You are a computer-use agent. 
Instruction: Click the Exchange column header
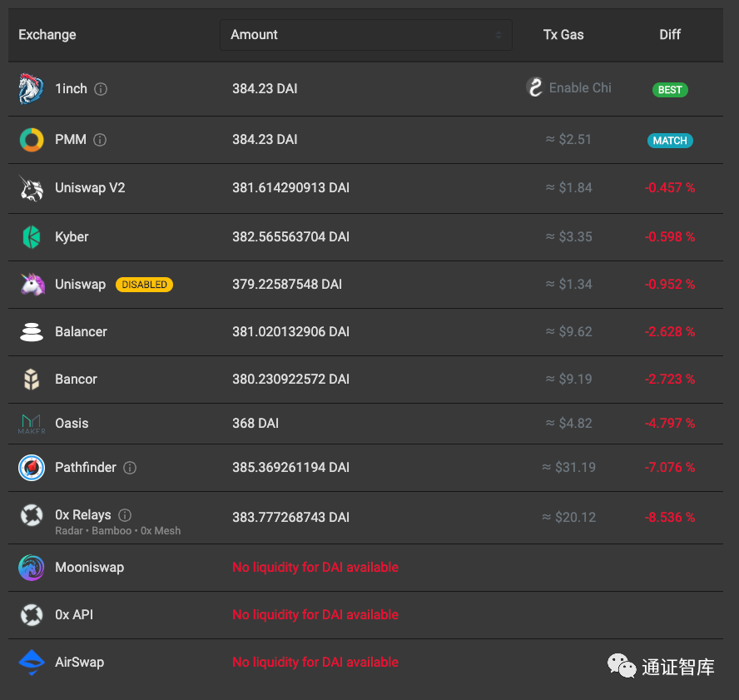click(47, 35)
